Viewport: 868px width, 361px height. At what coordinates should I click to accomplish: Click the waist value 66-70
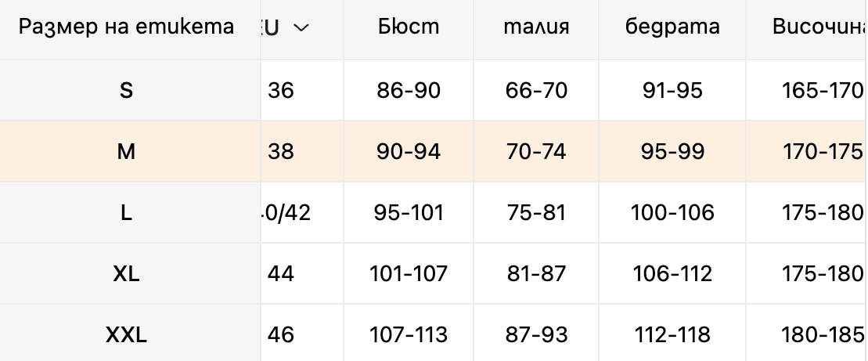pos(536,90)
